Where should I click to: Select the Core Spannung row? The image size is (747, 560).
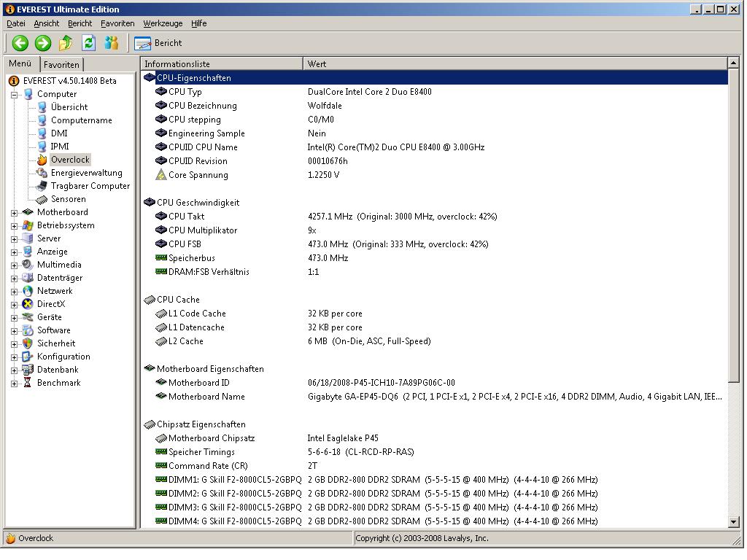tap(435, 175)
